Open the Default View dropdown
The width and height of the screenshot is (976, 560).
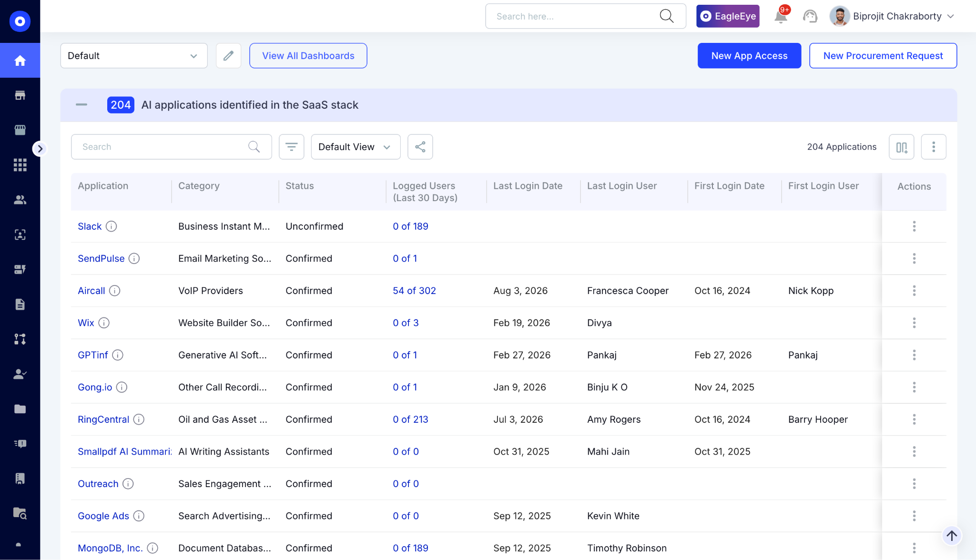pyautogui.click(x=356, y=147)
